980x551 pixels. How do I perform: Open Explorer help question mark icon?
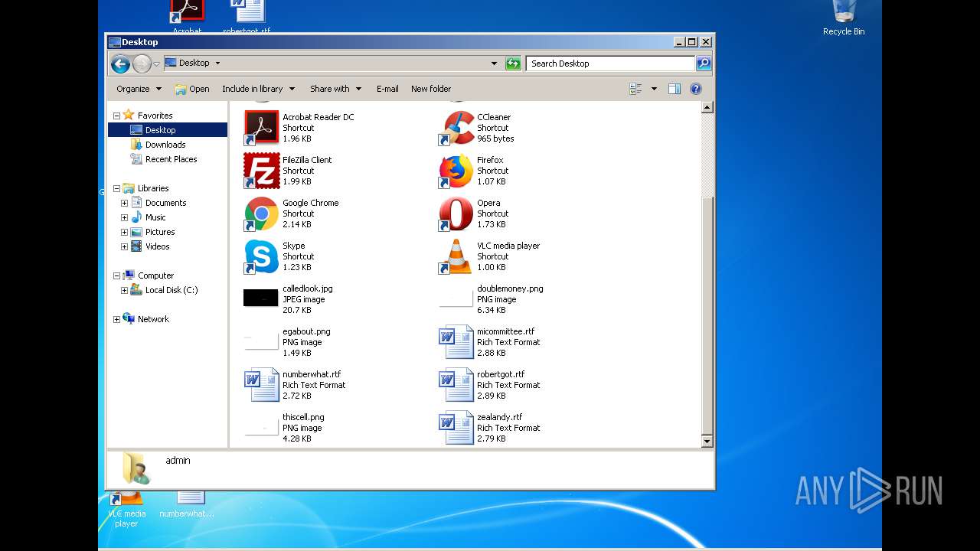tap(696, 89)
